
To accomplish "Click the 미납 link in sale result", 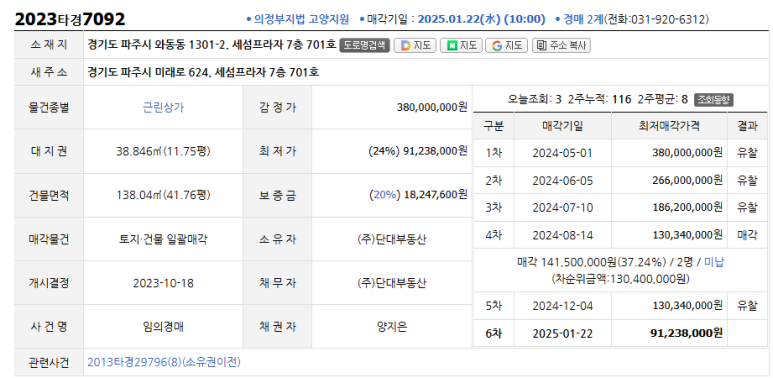I will pos(714,262).
